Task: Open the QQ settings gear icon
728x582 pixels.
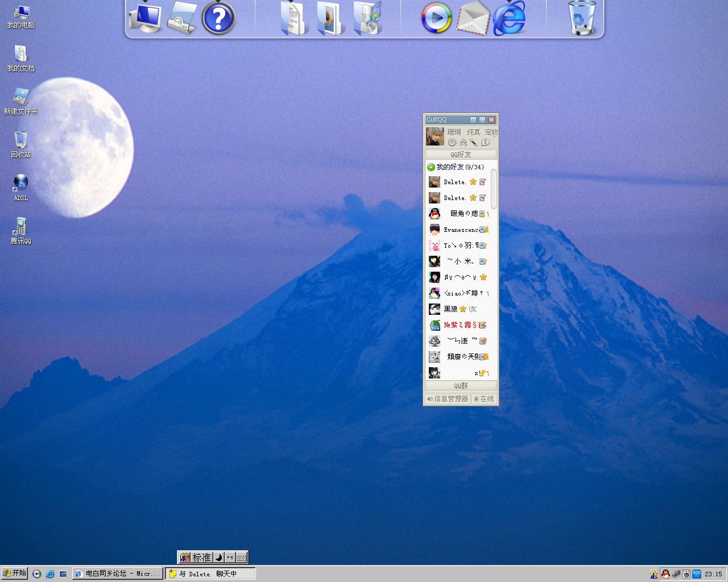Action: [x=452, y=143]
